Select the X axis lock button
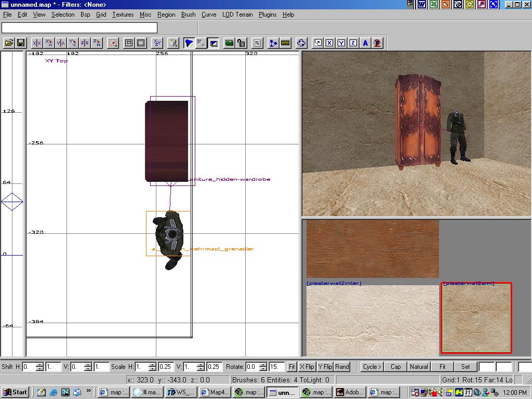Screen dimensions: 532x399 point(329,43)
